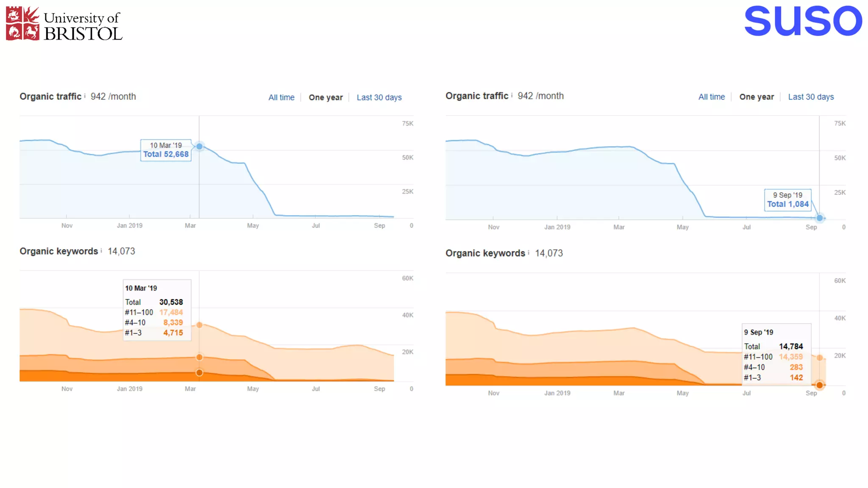The height and width of the screenshot is (488, 868).
Task: Select All time on right traffic chart
Action: coord(711,97)
